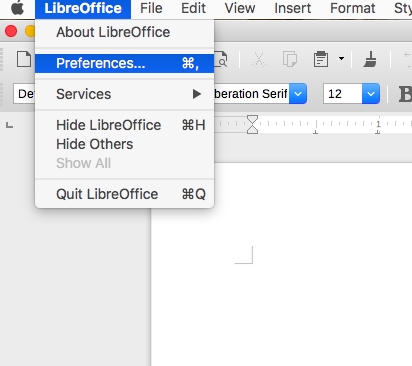Click the ruler indent hourglass marker
The height and width of the screenshot is (366, 412).
(x=252, y=125)
